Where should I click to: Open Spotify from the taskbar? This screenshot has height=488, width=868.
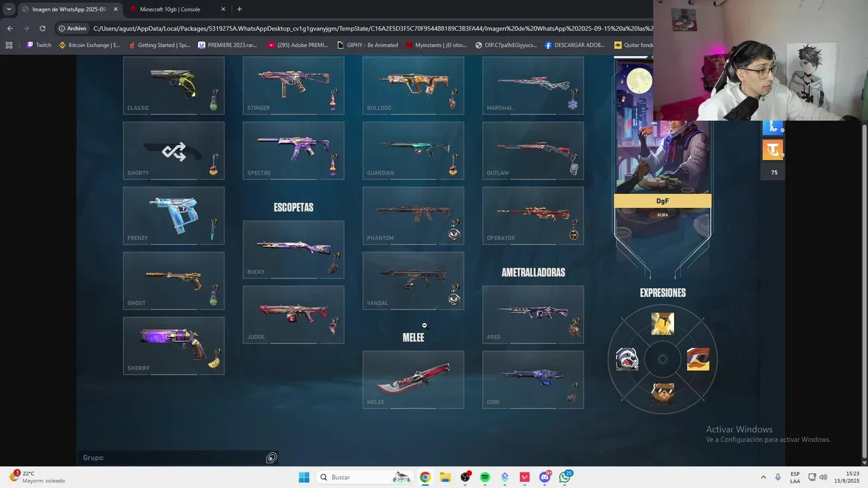pos(485,477)
